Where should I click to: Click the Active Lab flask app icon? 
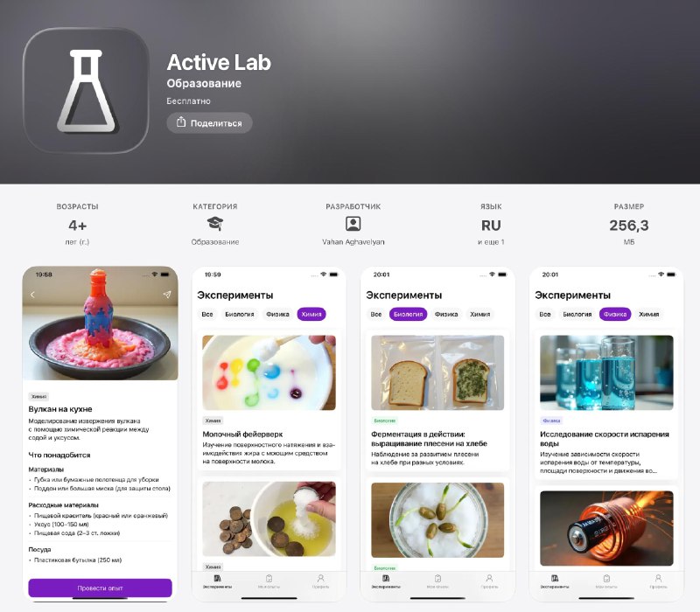point(86,91)
